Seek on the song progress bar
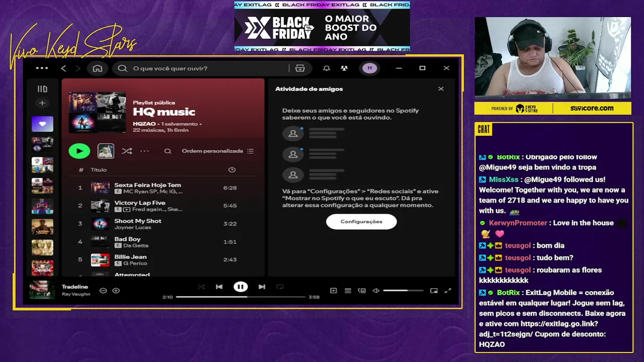Screen dimensions: 644x362 pos(240,297)
